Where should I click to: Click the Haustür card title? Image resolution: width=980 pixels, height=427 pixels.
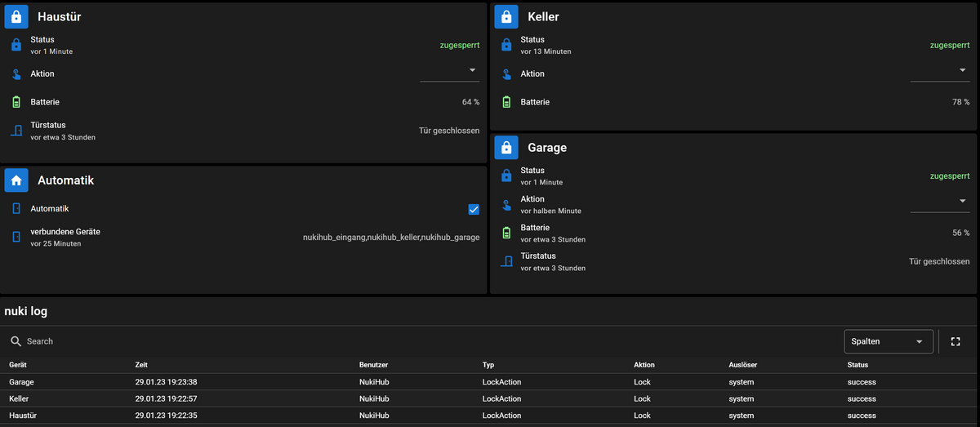59,16
